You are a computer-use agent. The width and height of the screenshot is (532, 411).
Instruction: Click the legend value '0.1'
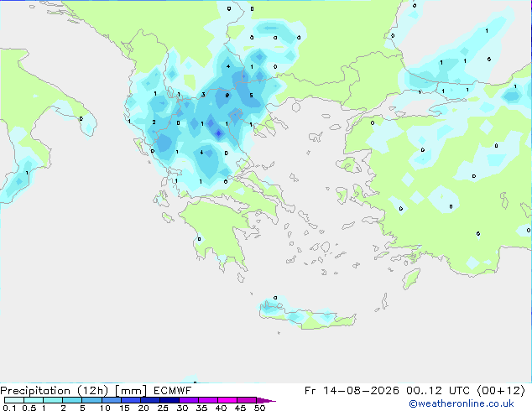[x=9, y=408]
